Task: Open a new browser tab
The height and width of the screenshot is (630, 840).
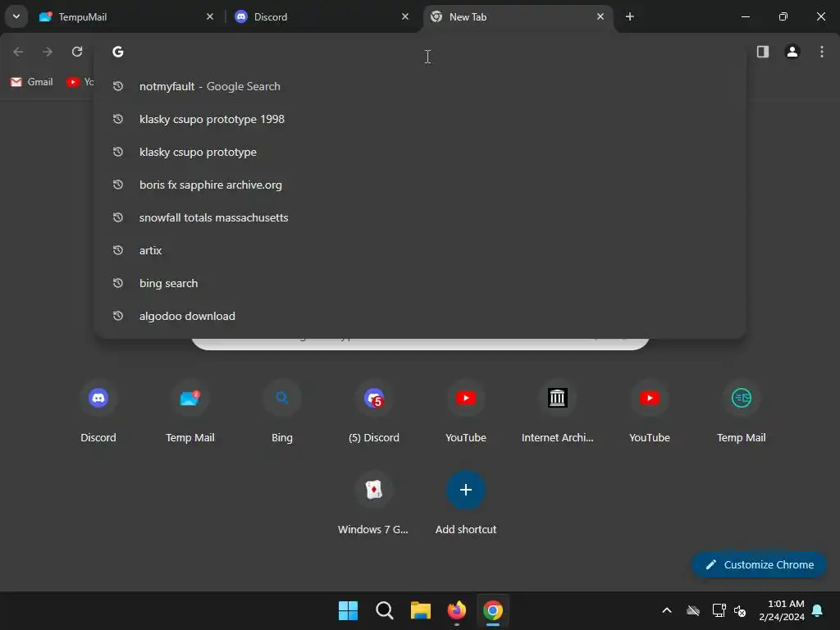Action: [x=630, y=16]
